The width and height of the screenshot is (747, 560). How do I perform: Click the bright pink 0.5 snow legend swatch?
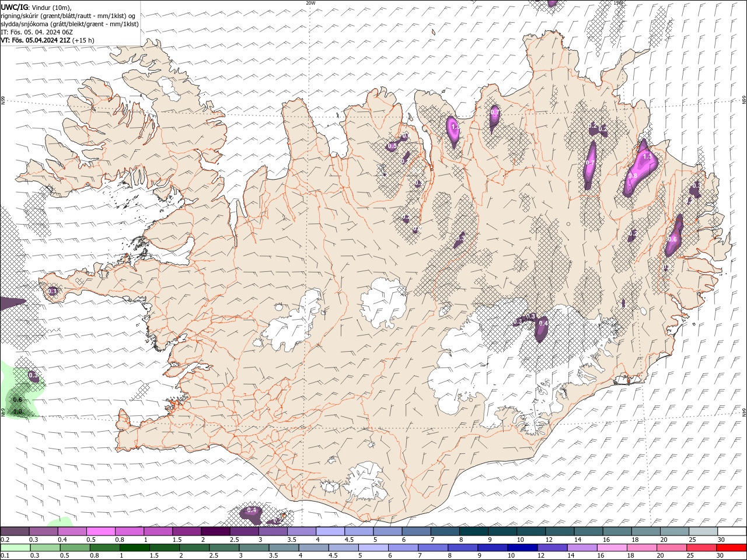coord(100,531)
